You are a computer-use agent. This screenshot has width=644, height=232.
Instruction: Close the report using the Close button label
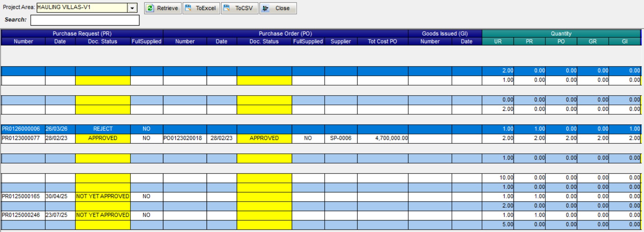282,8
